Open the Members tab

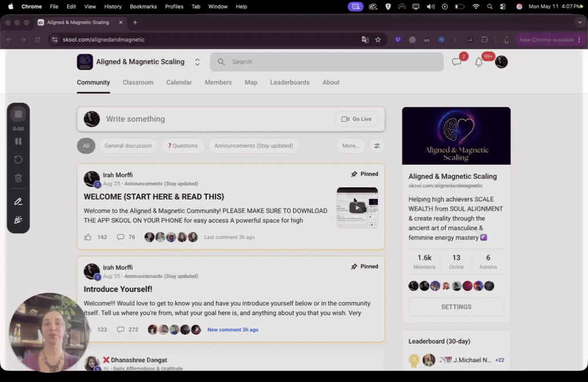(218, 83)
